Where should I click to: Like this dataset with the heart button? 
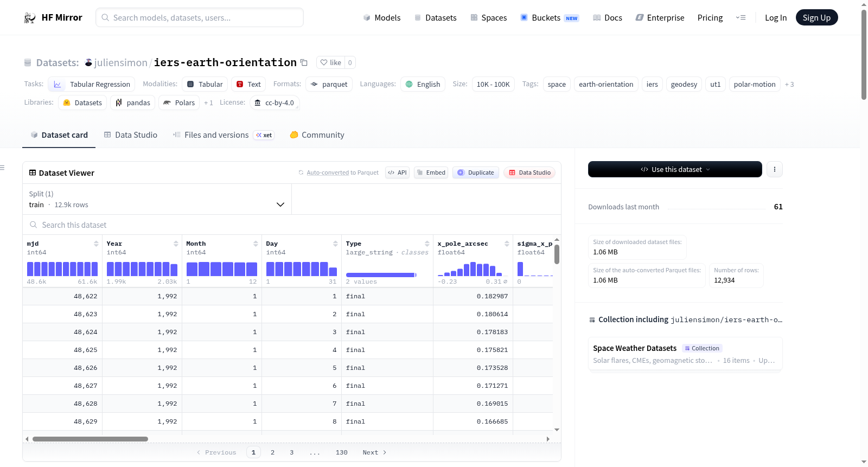coord(330,62)
